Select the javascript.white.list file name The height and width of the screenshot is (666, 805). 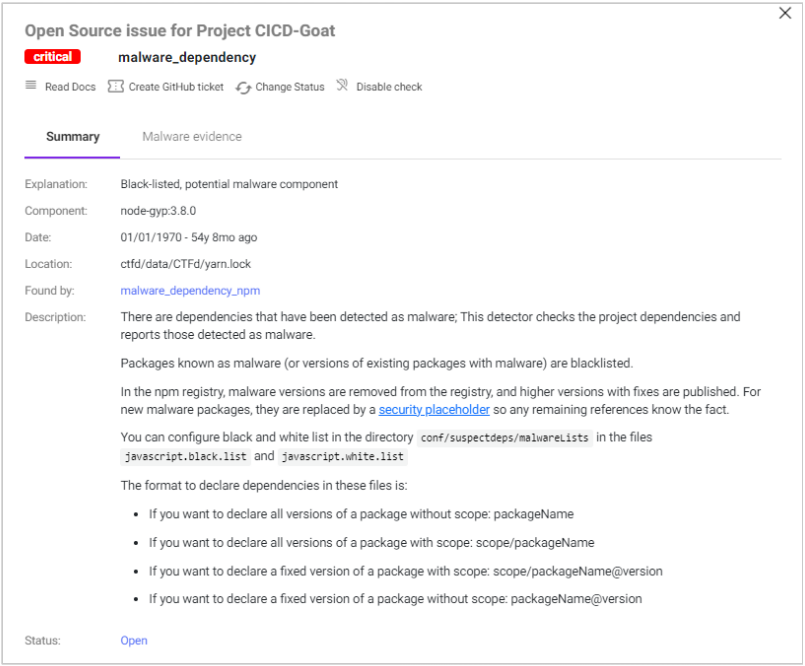343,456
